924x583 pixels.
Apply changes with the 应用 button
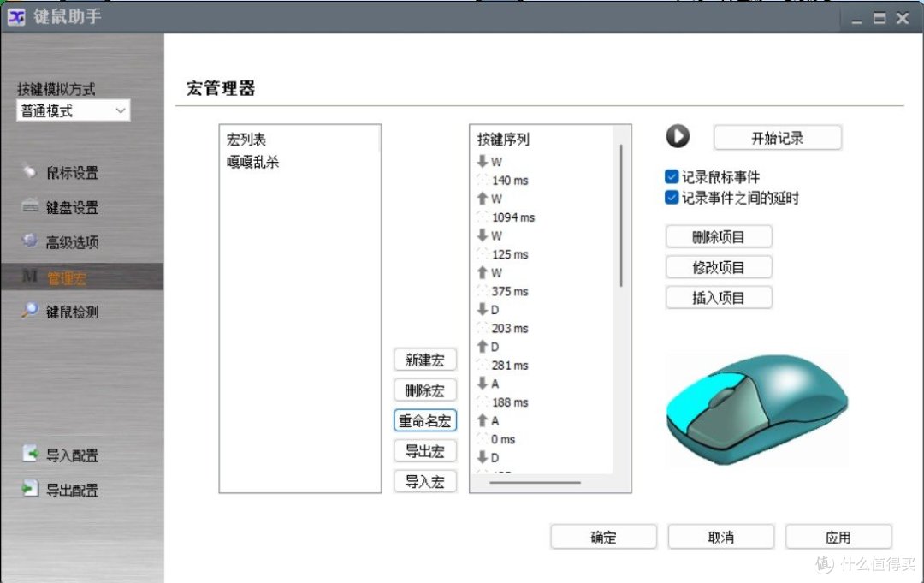pos(839,537)
